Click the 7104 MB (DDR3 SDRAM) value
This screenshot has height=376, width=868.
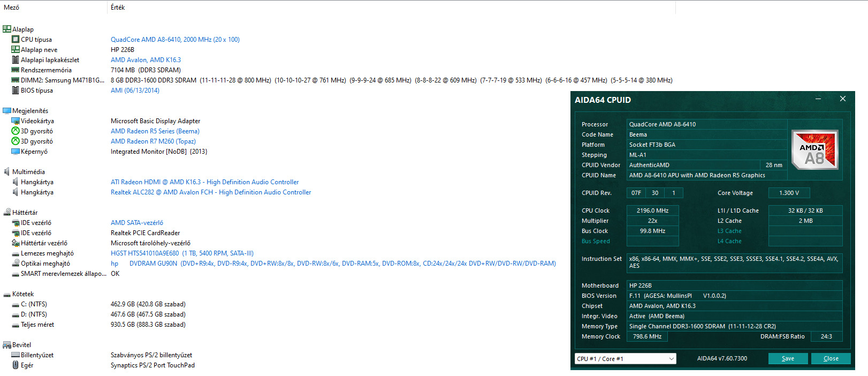pyautogui.click(x=146, y=70)
